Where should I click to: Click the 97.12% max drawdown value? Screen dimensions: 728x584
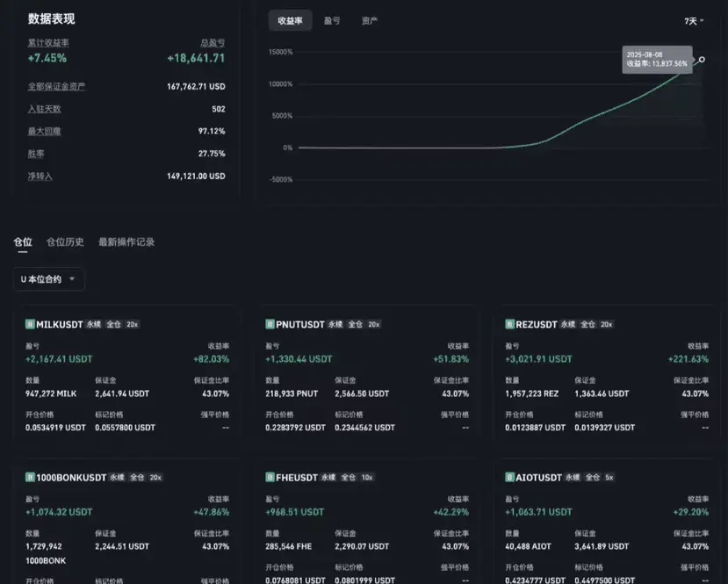tap(212, 132)
